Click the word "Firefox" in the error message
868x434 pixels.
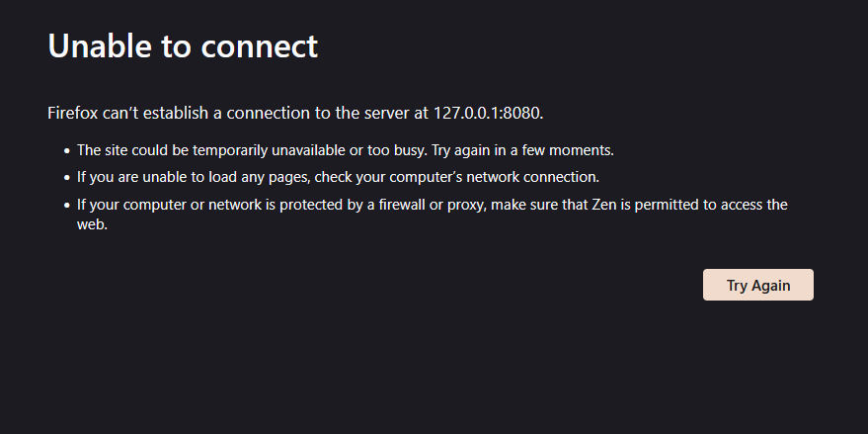pyautogui.click(x=73, y=113)
